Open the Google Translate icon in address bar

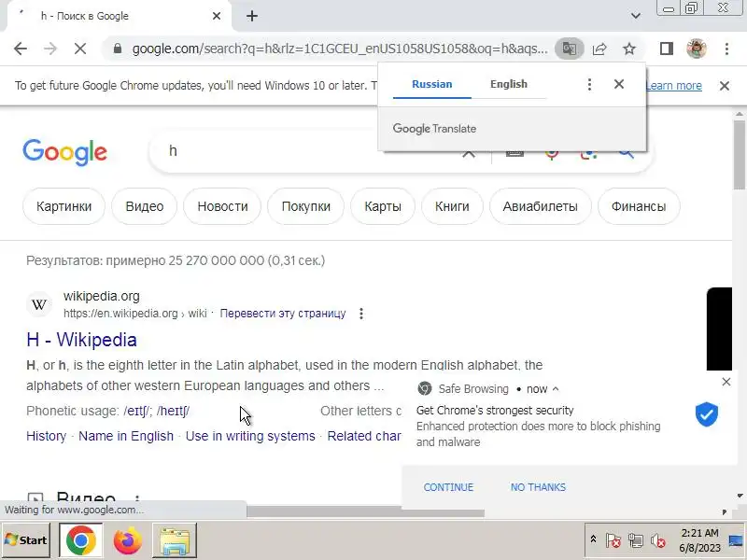point(570,49)
